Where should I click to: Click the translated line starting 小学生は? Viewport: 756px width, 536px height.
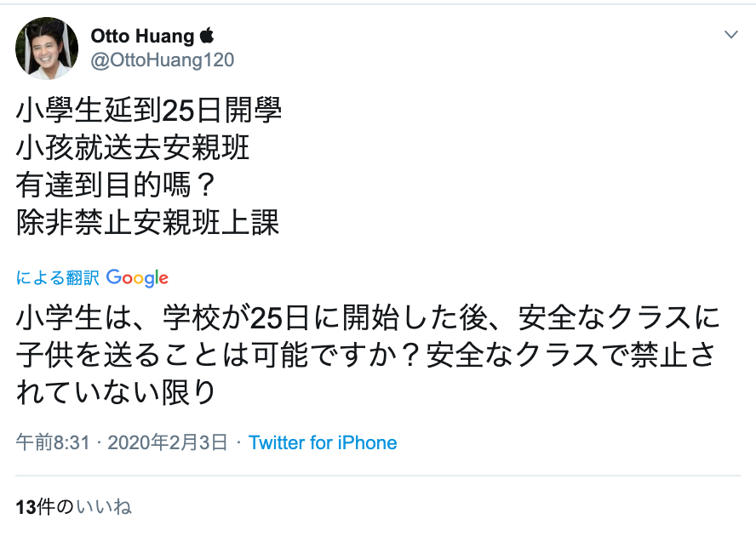click(x=368, y=319)
